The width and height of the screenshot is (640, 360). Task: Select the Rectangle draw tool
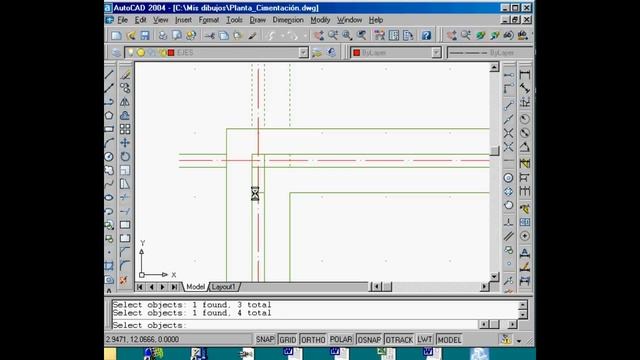pyautogui.click(x=109, y=129)
